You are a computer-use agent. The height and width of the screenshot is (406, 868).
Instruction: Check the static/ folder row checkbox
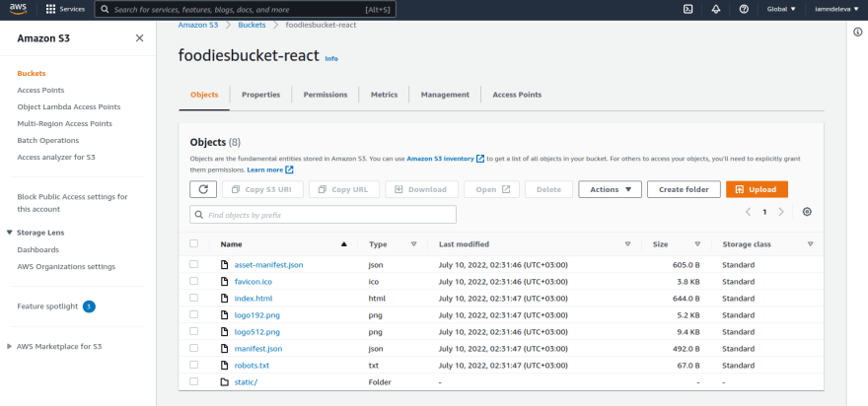[193, 381]
